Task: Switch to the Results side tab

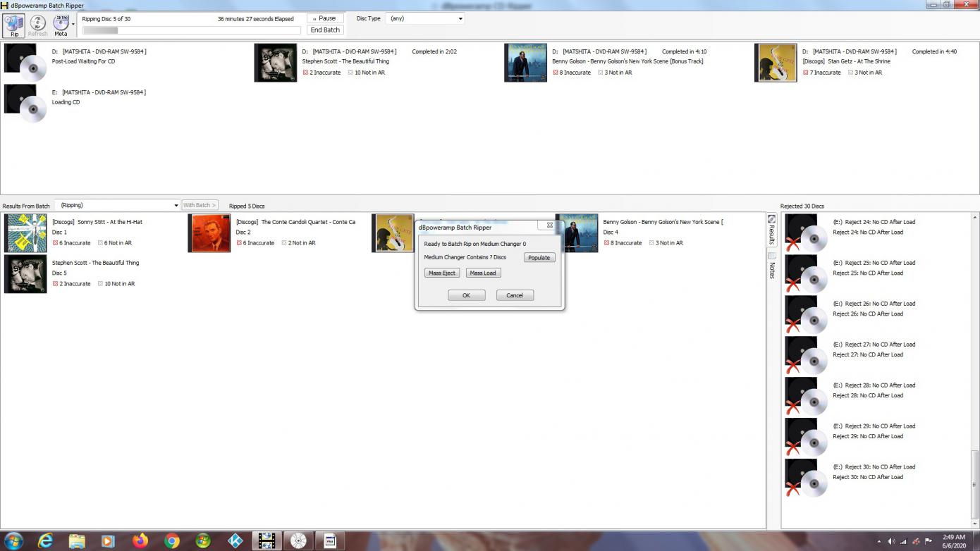Action: coord(771,231)
